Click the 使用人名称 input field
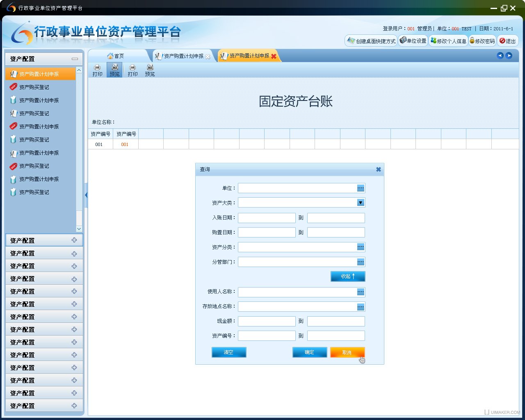The image size is (525, 420). [x=297, y=292]
